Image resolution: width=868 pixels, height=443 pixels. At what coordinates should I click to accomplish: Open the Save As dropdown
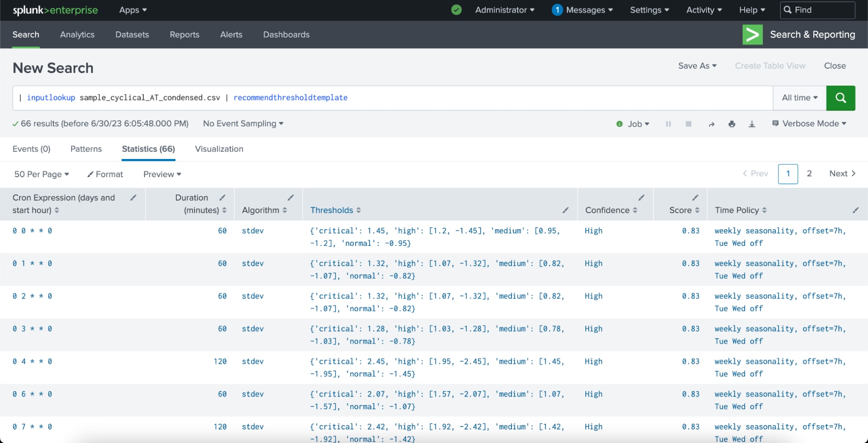(x=697, y=66)
